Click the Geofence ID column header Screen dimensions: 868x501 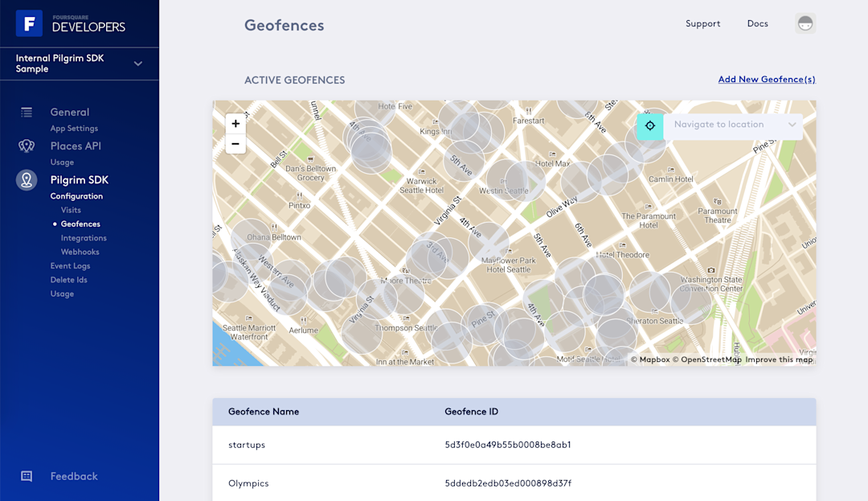click(x=471, y=411)
